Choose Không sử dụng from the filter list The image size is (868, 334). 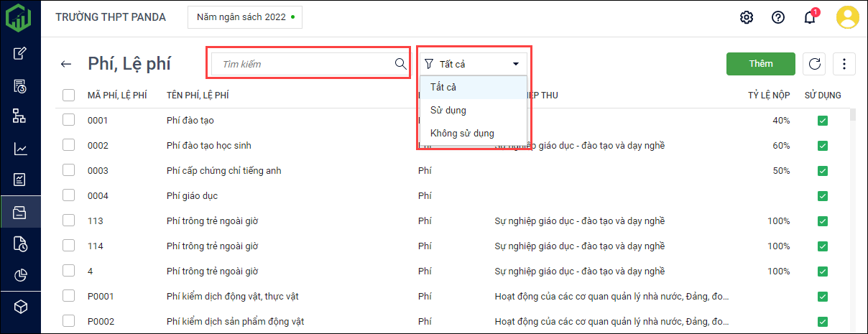click(462, 133)
